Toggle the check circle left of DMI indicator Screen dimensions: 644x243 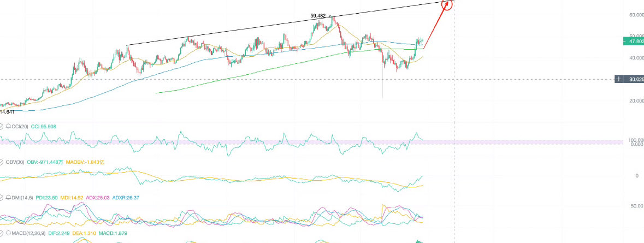click(x=1, y=198)
